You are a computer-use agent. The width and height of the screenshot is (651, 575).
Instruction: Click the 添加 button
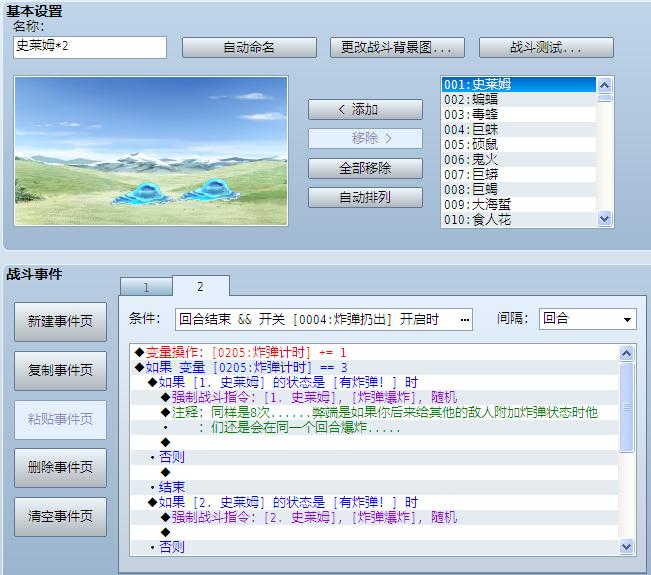[x=365, y=110]
